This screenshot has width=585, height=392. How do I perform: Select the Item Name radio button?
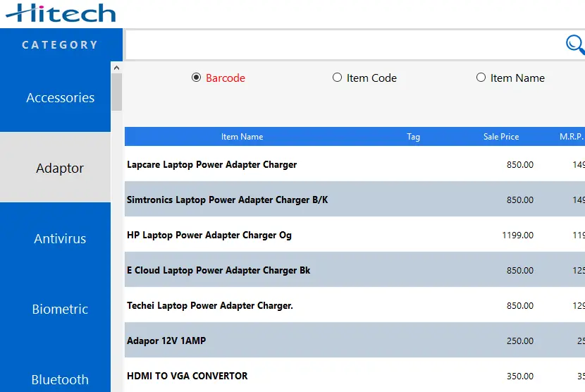pos(481,78)
